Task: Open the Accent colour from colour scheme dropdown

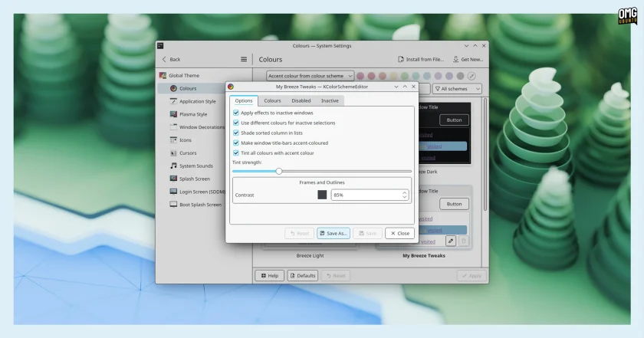Action: pyautogui.click(x=310, y=76)
